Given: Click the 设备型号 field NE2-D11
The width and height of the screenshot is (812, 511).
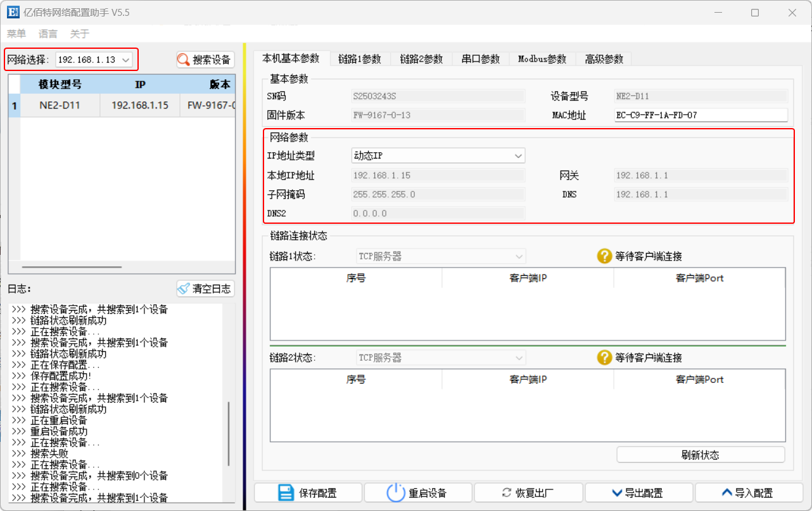Looking at the screenshot, I should coord(701,96).
